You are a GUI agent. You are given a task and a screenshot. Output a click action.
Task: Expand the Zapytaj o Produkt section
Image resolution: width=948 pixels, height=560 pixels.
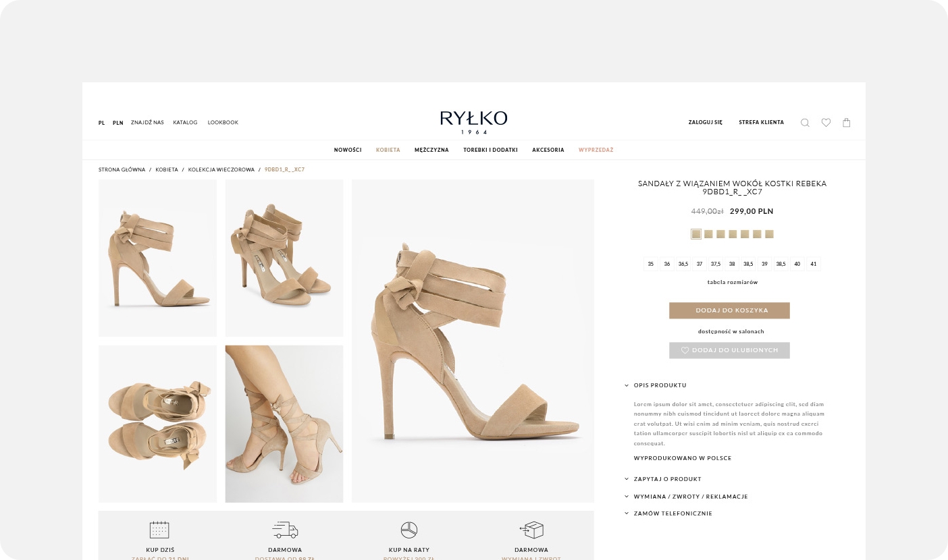[x=662, y=479]
